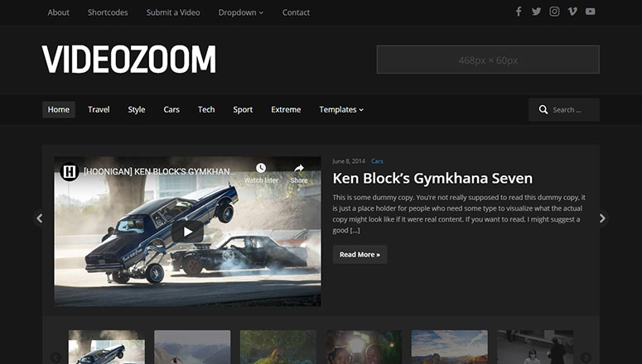Go to next featured slide arrow
This screenshot has width=642, height=364.
point(602,218)
